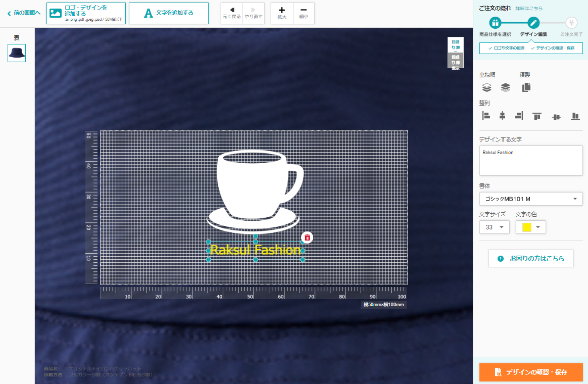
Task: Undo with 元に戻る button
Action: [x=232, y=13]
